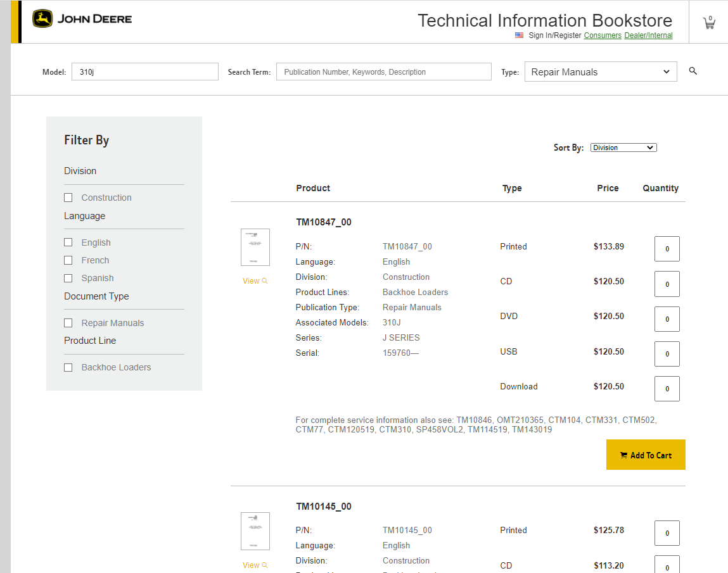Click the Download type label for TM10847_00
The image size is (728, 573).
[x=519, y=386]
